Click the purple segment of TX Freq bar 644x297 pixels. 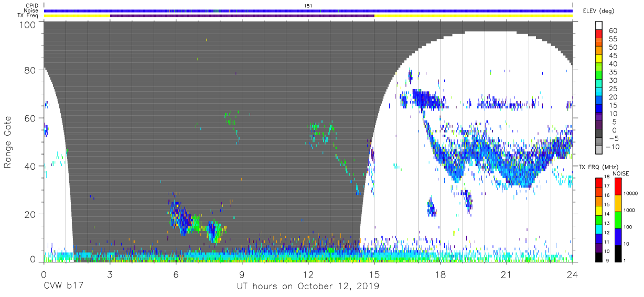(x=242, y=16)
